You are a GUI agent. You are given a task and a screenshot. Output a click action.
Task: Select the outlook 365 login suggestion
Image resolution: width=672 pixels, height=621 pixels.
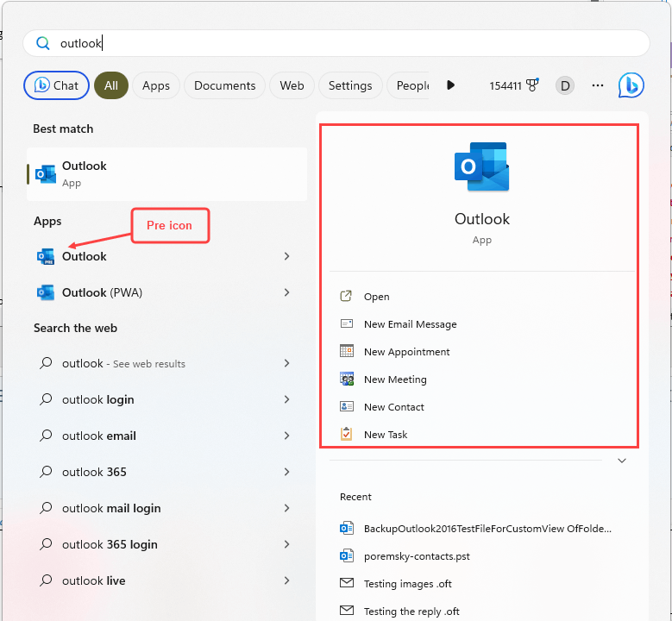pyautogui.click(x=110, y=544)
